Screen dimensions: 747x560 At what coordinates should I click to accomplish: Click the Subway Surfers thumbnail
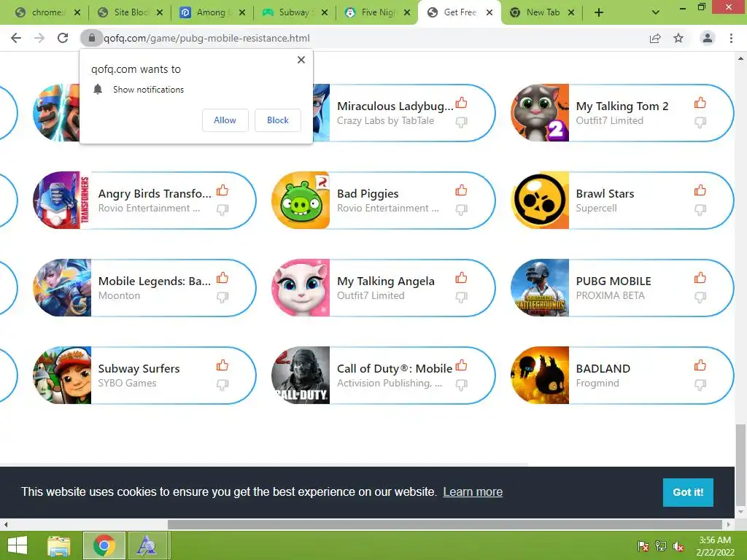(x=62, y=376)
